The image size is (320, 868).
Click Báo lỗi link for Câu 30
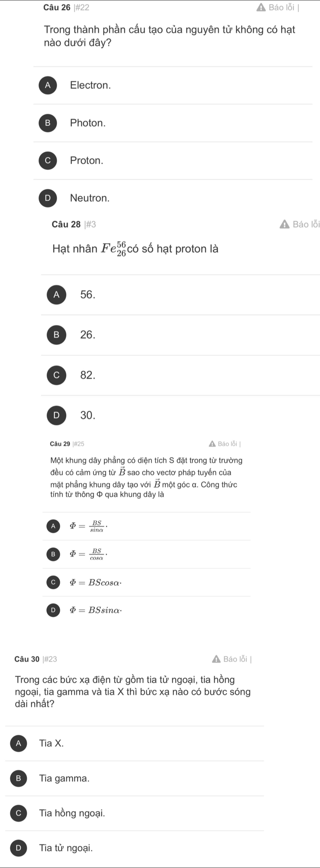click(236, 659)
